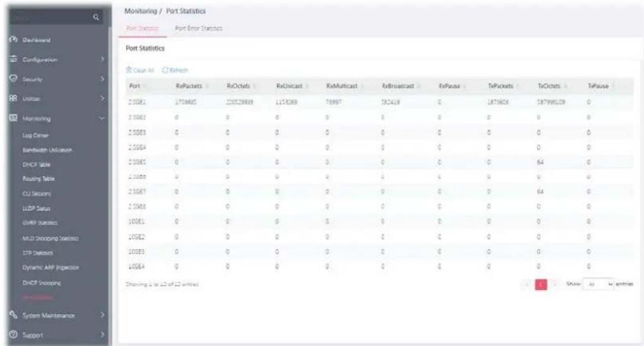
Task: Select the 2.5GE1 port row
Action: click(x=379, y=102)
